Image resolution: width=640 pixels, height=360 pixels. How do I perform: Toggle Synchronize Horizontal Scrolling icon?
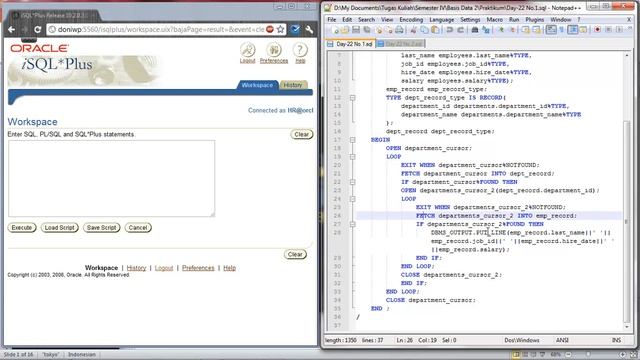[536, 30]
